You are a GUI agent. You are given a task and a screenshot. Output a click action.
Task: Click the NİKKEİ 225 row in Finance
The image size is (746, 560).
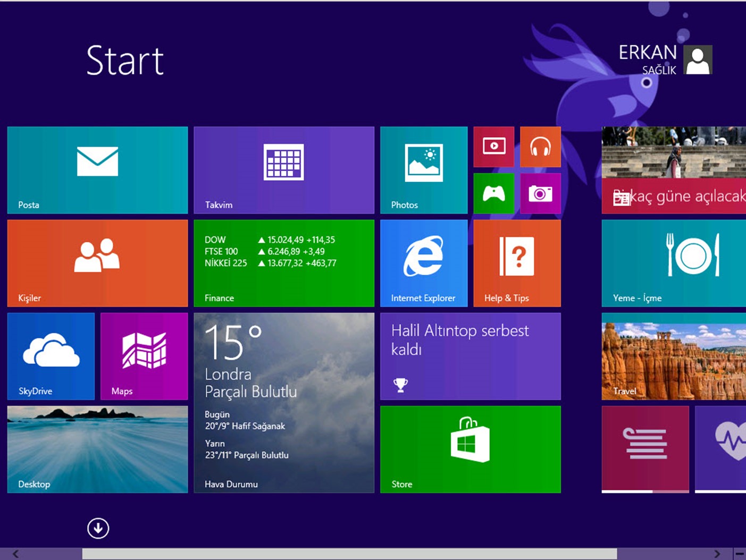tap(271, 263)
